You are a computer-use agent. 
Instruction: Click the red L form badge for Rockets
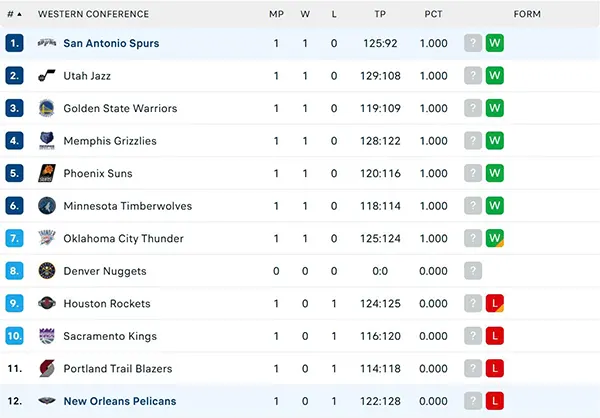pyautogui.click(x=495, y=303)
